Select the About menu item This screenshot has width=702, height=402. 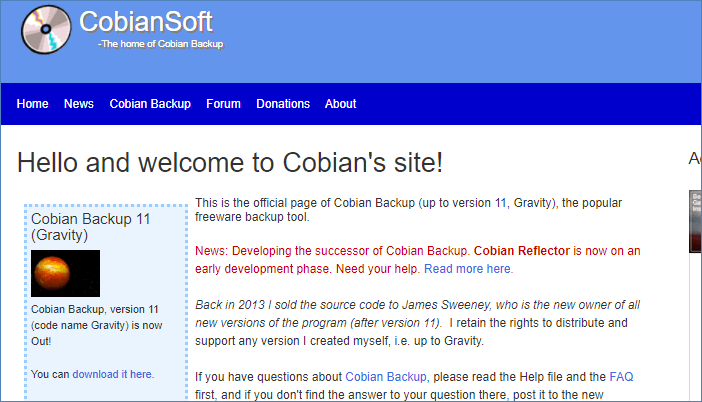click(340, 104)
